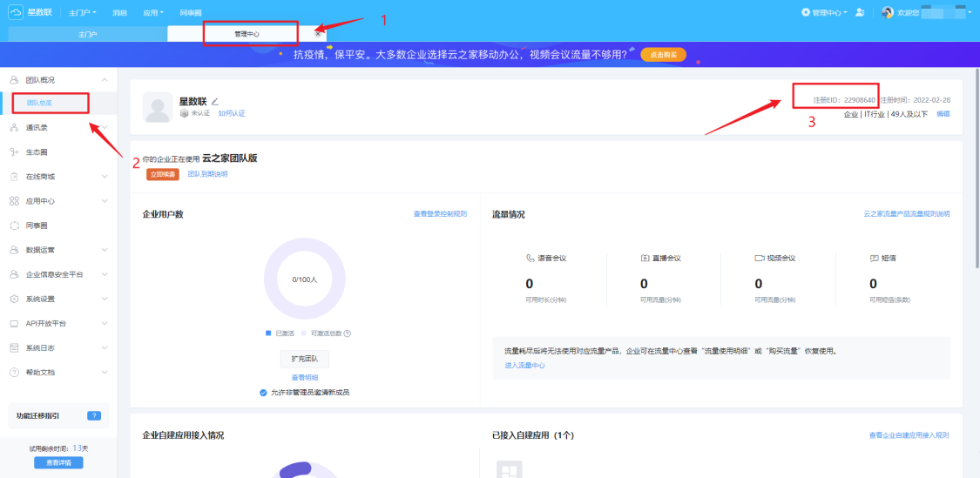
Task: Click the 应用中心 grid icon
Action: click(x=15, y=200)
